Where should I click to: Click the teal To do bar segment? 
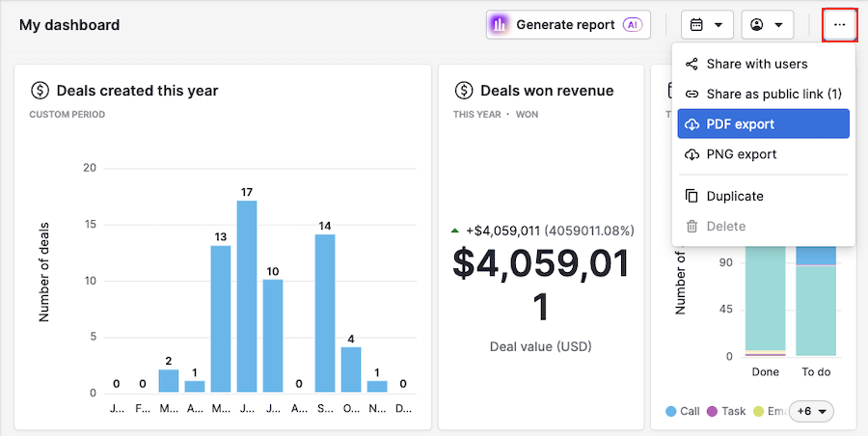tap(816, 309)
